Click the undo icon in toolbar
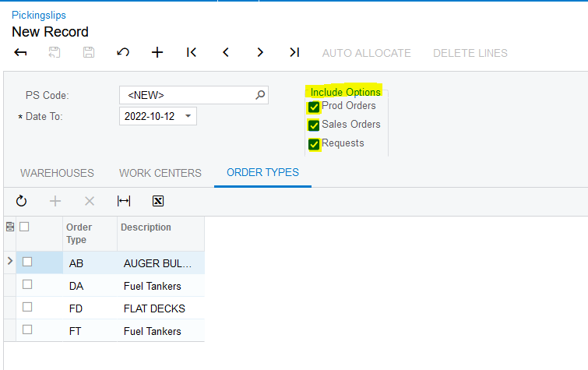Image resolution: width=588 pixels, height=370 pixels. [123, 53]
